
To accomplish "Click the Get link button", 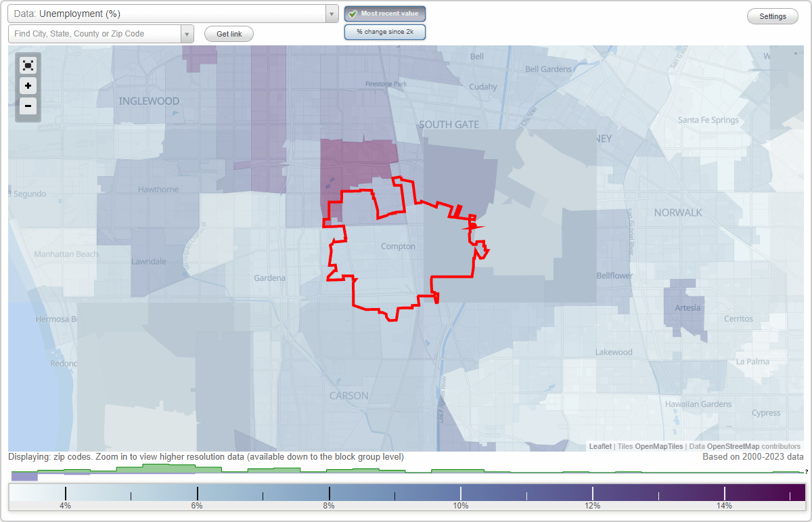I will tap(229, 34).
